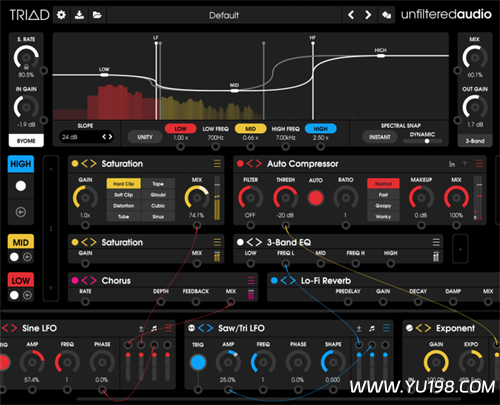Toggle the MID band white circle button
Image resolution: width=500 pixels, height=405 pixels.
14,257
